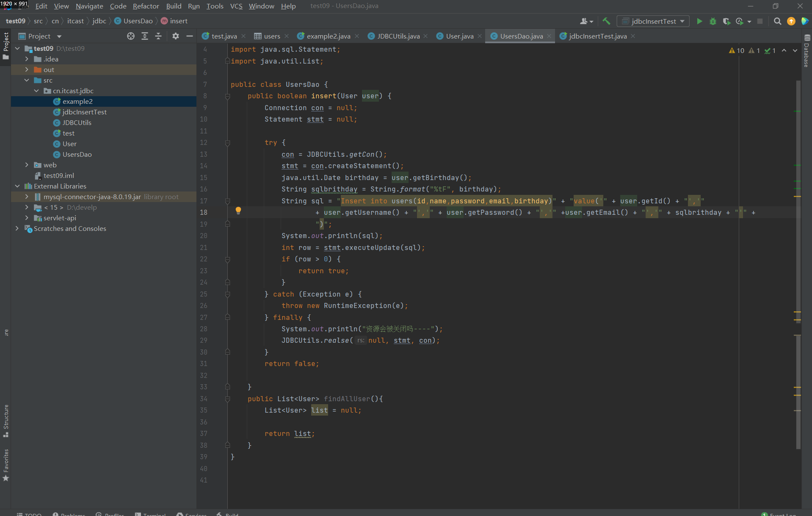Open the Favorites side tool window
This screenshot has height=516, width=812.
(x=6, y=465)
